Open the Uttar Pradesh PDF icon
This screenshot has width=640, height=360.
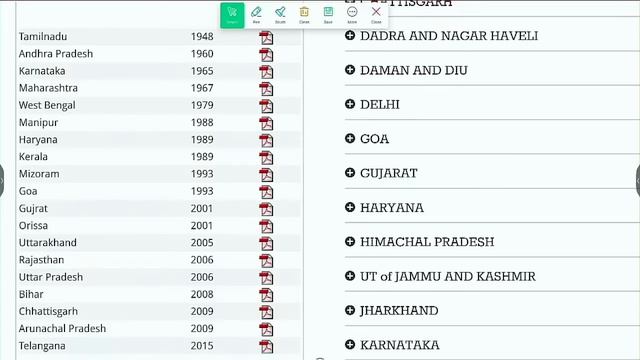pos(266,278)
